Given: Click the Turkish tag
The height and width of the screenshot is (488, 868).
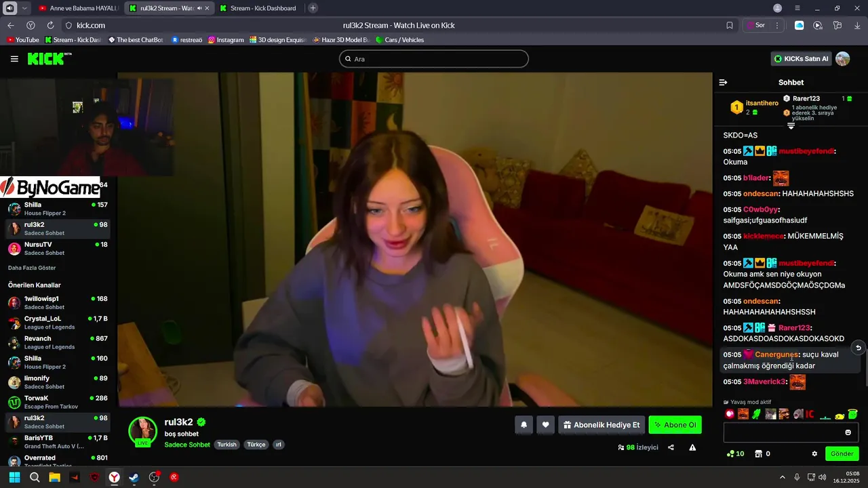Looking at the screenshot, I should tap(227, 445).
